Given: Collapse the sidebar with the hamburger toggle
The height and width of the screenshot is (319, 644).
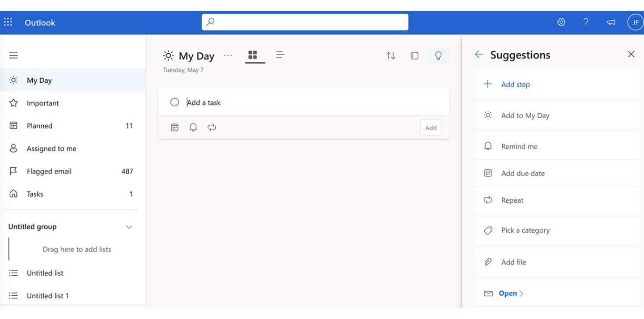Looking at the screenshot, I should tap(13, 55).
